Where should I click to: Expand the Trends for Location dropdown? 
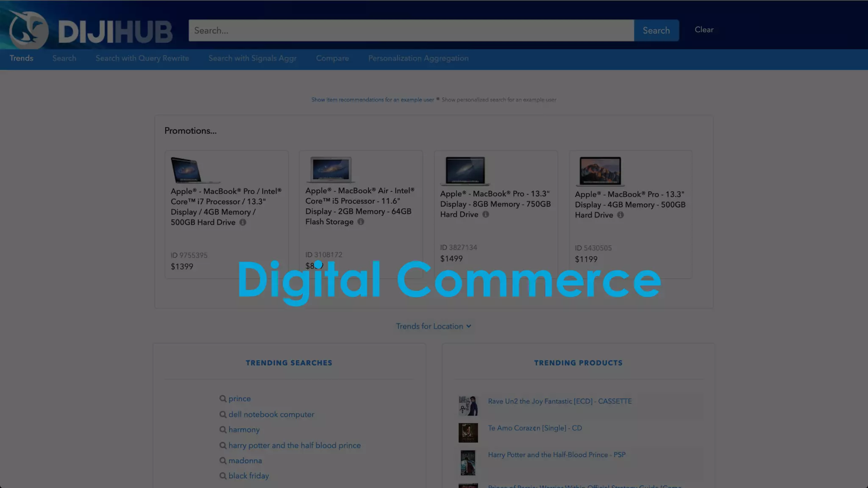pos(434,326)
